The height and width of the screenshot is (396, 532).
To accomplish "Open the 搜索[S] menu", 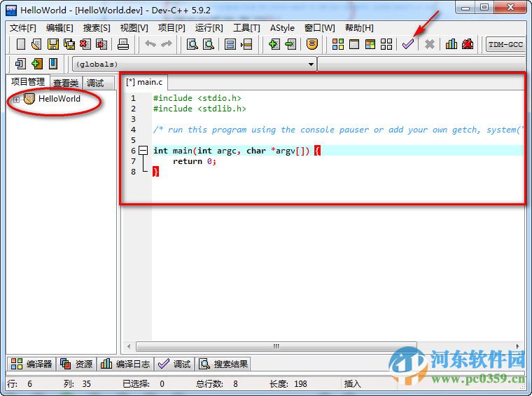I will [97, 28].
